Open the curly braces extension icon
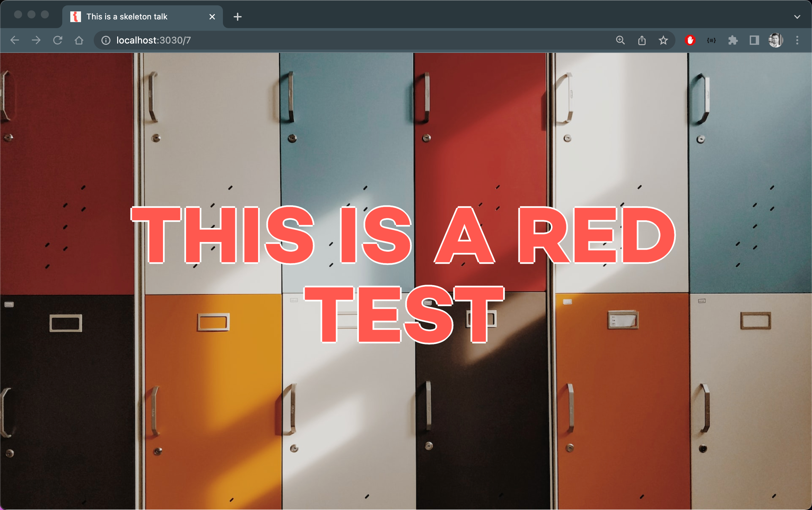812x510 pixels. (x=711, y=40)
